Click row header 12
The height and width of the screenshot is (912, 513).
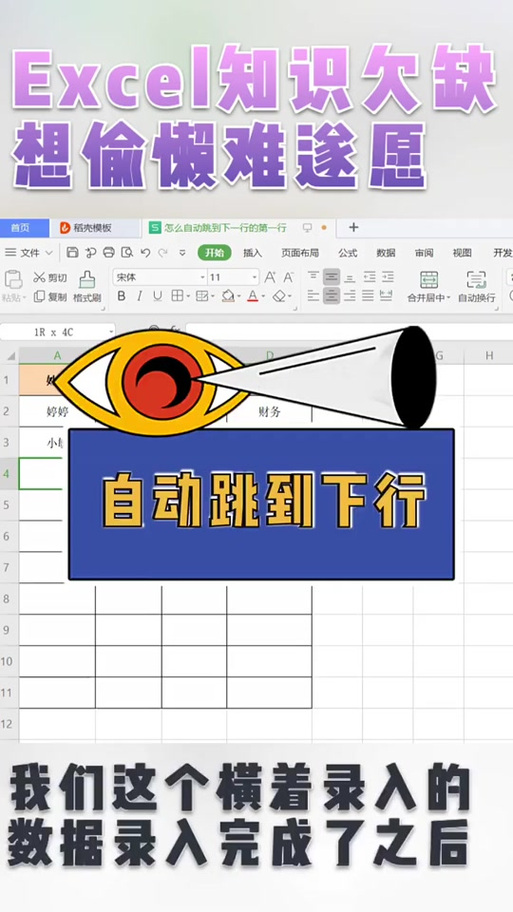coord(9,724)
